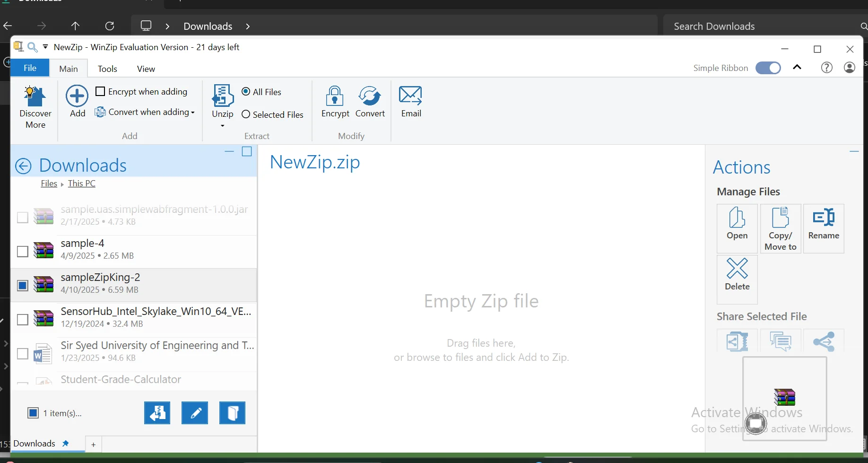The width and height of the screenshot is (868, 463).
Task: Click the dragged archive thumbnail preview
Action: click(x=785, y=399)
